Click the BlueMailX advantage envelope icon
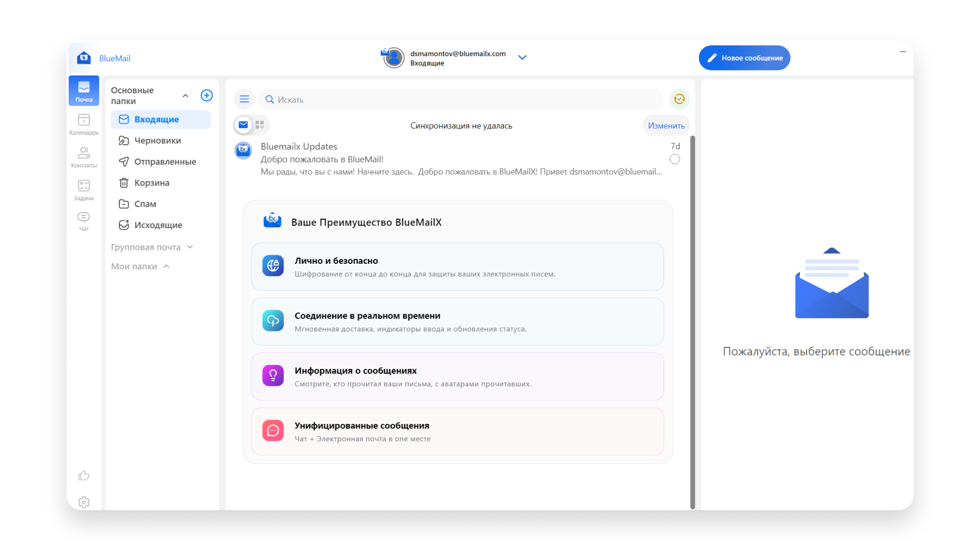The image size is (980, 551). [x=272, y=220]
